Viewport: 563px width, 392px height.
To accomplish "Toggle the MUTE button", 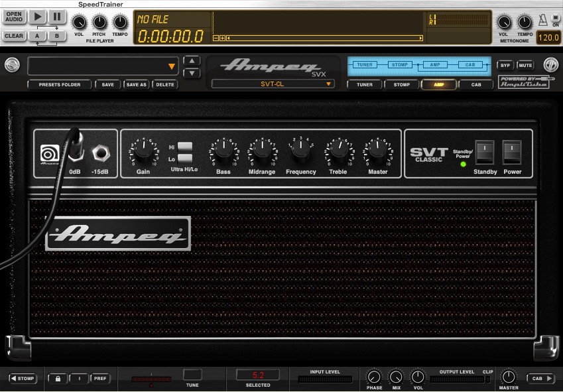I will (x=525, y=65).
